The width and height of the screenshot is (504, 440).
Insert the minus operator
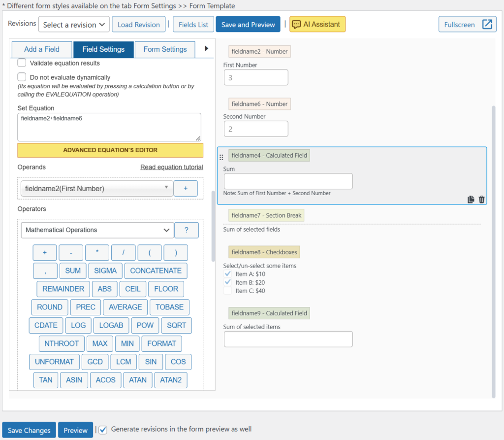[71, 253]
